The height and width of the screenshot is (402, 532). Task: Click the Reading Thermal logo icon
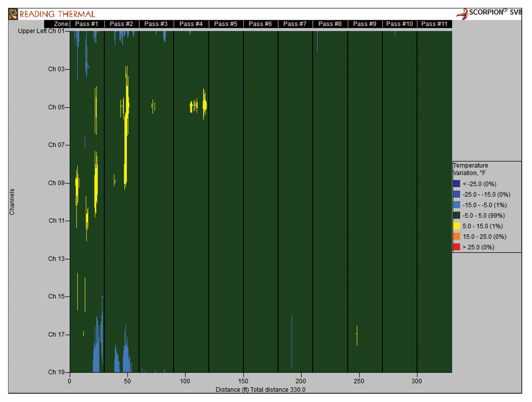pyautogui.click(x=13, y=14)
